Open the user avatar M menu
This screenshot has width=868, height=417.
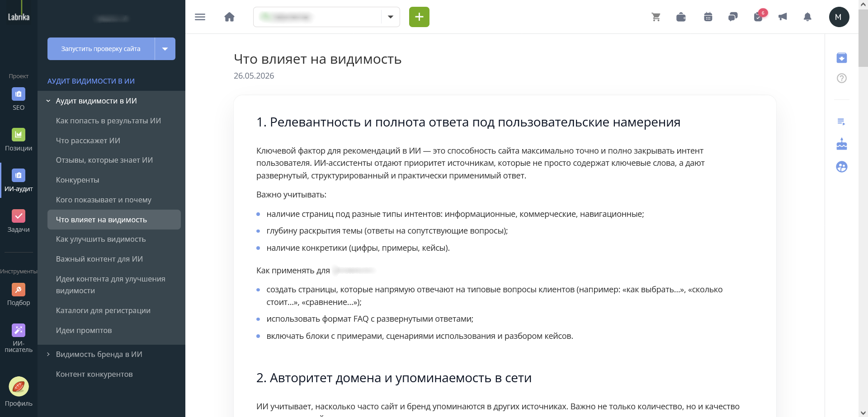point(839,17)
